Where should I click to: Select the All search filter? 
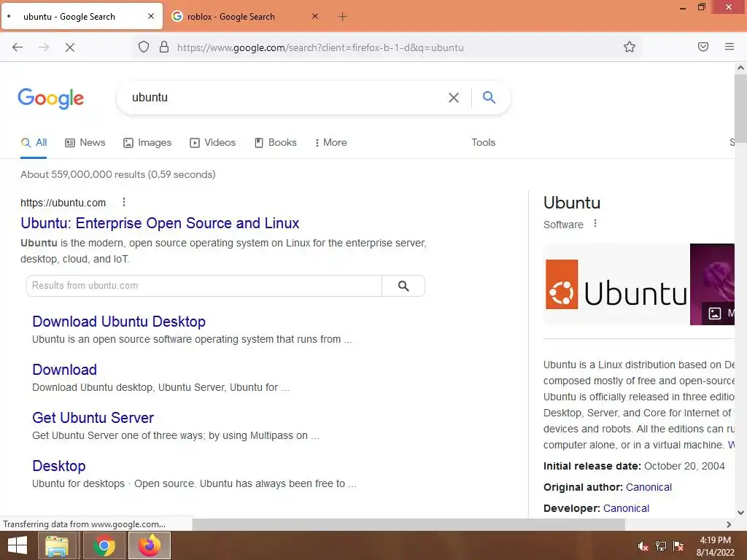click(34, 142)
